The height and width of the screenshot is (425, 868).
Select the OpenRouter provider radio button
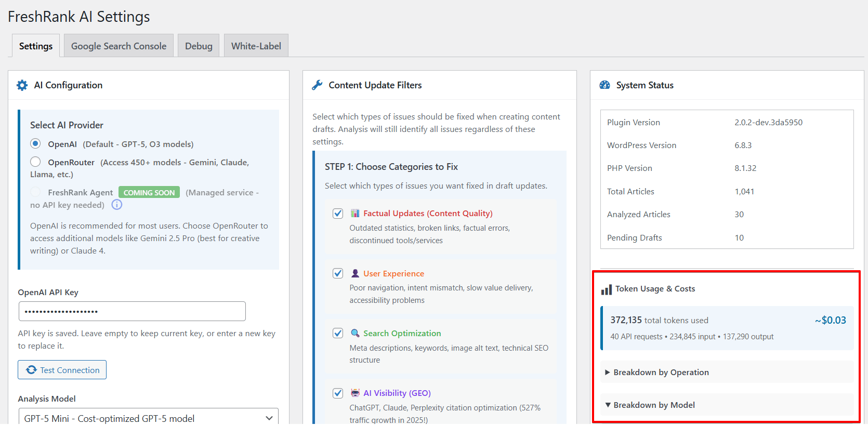coord(35,162)
